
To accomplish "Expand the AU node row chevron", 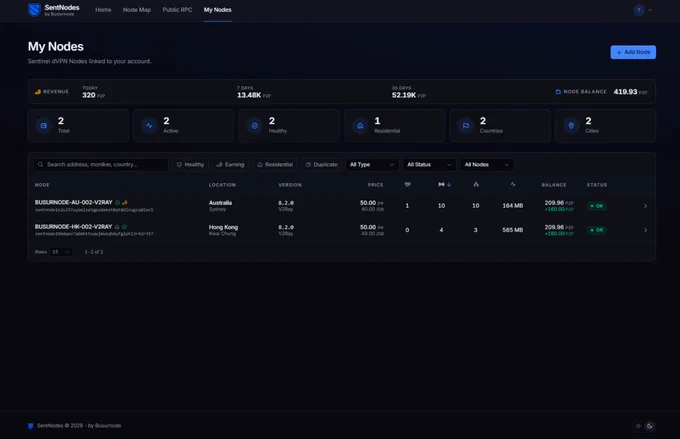I will click(x=645, y=206).
